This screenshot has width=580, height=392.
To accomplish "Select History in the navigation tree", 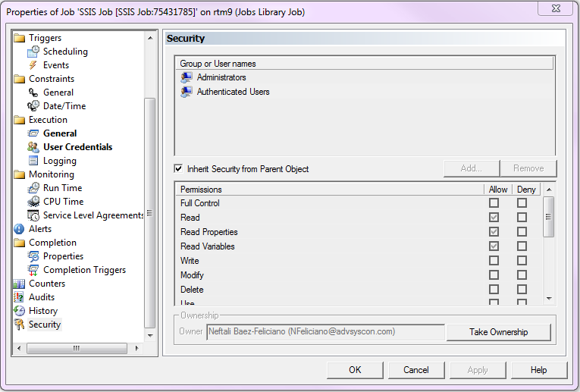I will click(43, 311).
